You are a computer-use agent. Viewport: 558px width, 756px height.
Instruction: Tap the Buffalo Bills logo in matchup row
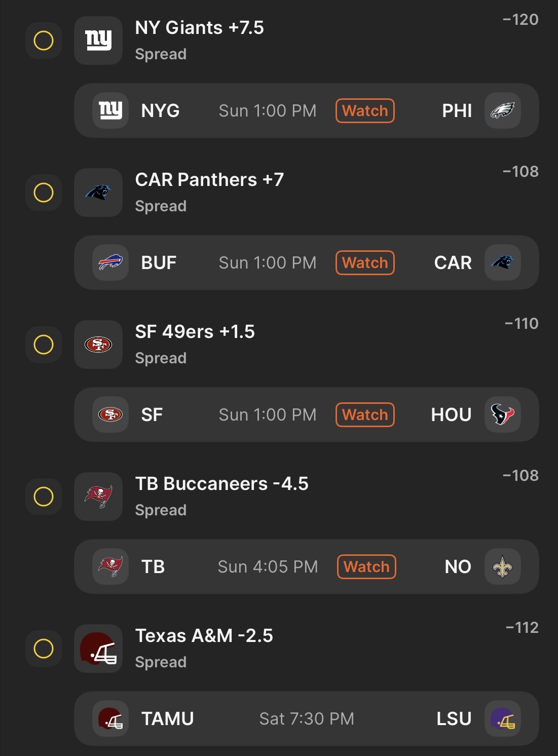[110, 262]
